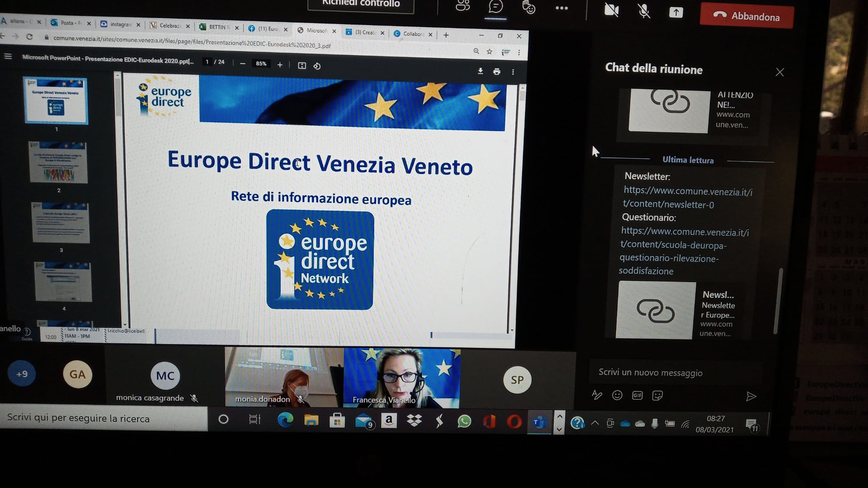Open the browser three-dot menu

pyautogui.click(x=519, y=53)
